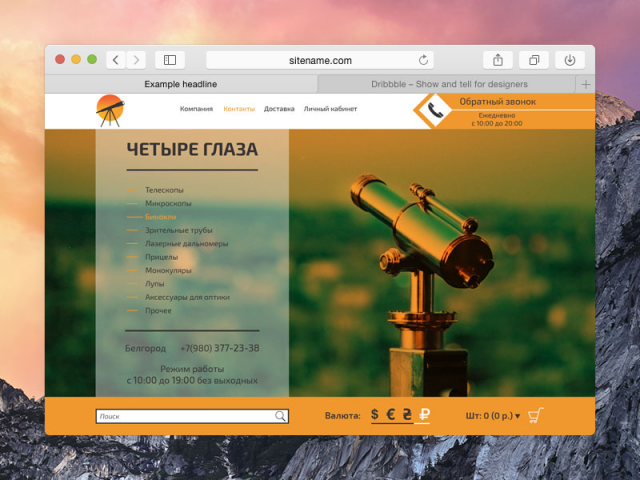Open the Личный кабинет menu item
The width and height of the screenshot is (640, 480).
pos(330,109)
